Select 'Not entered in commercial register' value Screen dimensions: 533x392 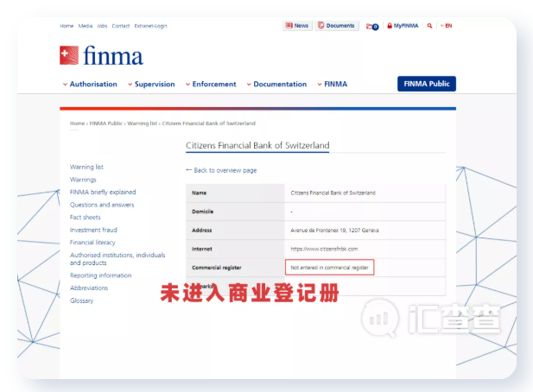(329, 268)
